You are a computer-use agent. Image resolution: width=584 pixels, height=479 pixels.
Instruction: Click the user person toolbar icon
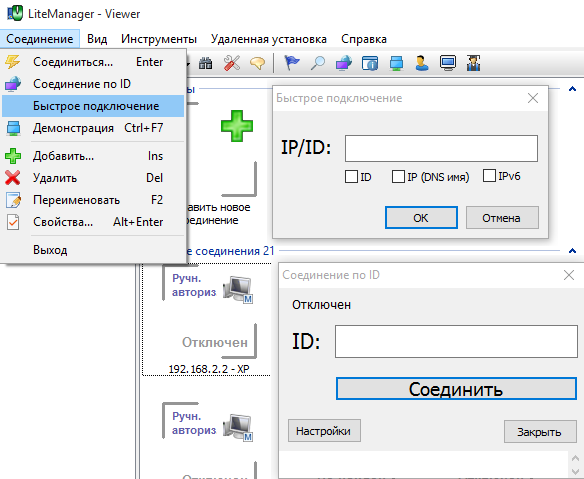[422, 63]
